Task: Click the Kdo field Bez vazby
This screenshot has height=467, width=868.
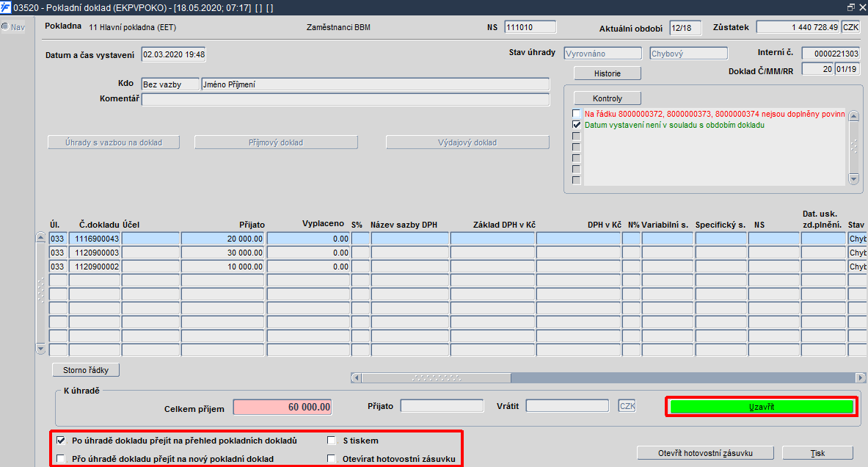Action: [170, 84]
